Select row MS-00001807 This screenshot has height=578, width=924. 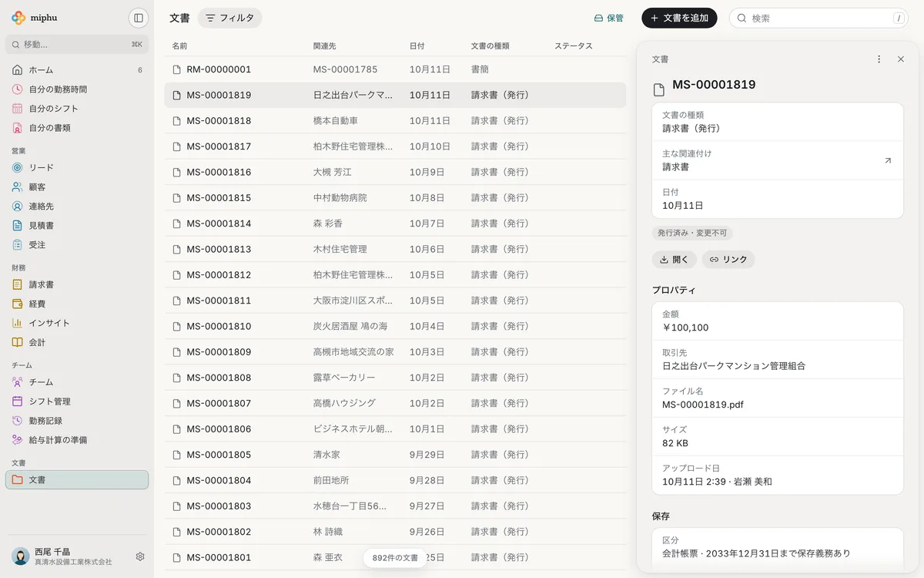tap(395, 403)
